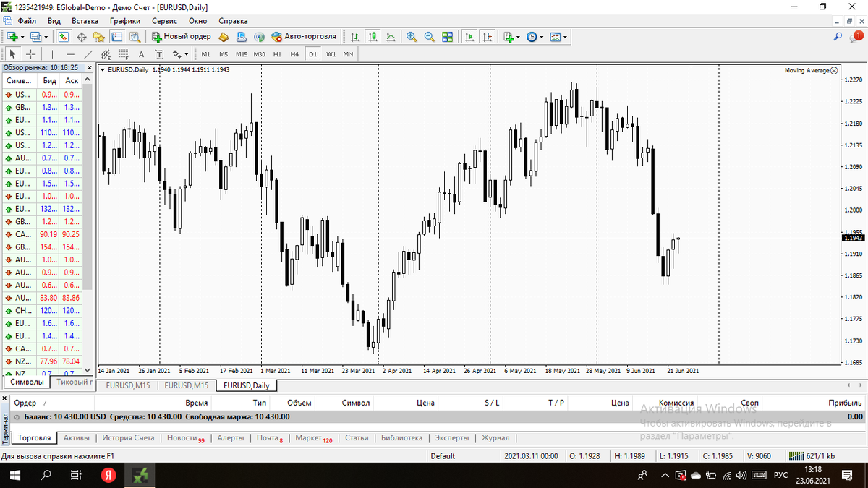Select the Fibonacci retracement tool
868x488 pixels.
pyautogui.click(x=124, y=54)
